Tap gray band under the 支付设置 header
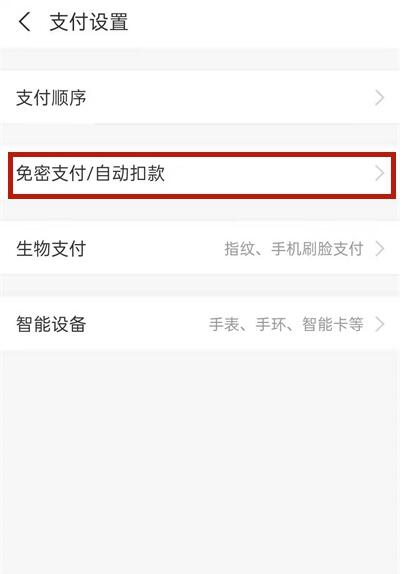The height and width of the screenshot is (574, 402). tap(201, 59)
